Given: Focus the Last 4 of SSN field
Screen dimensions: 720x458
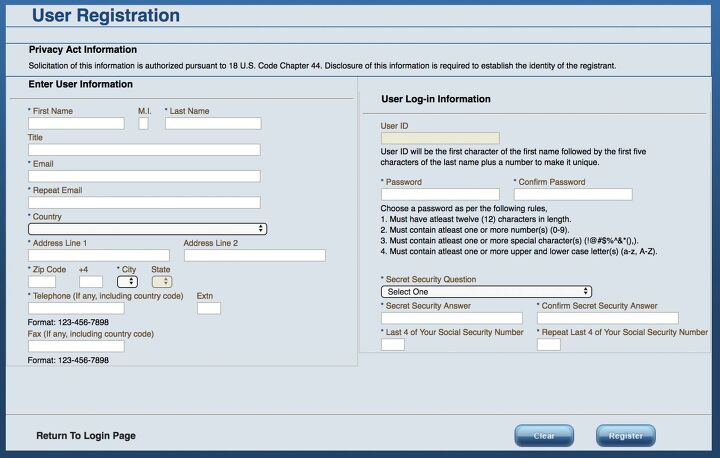Looking at the screenshot, I should 393,345.
